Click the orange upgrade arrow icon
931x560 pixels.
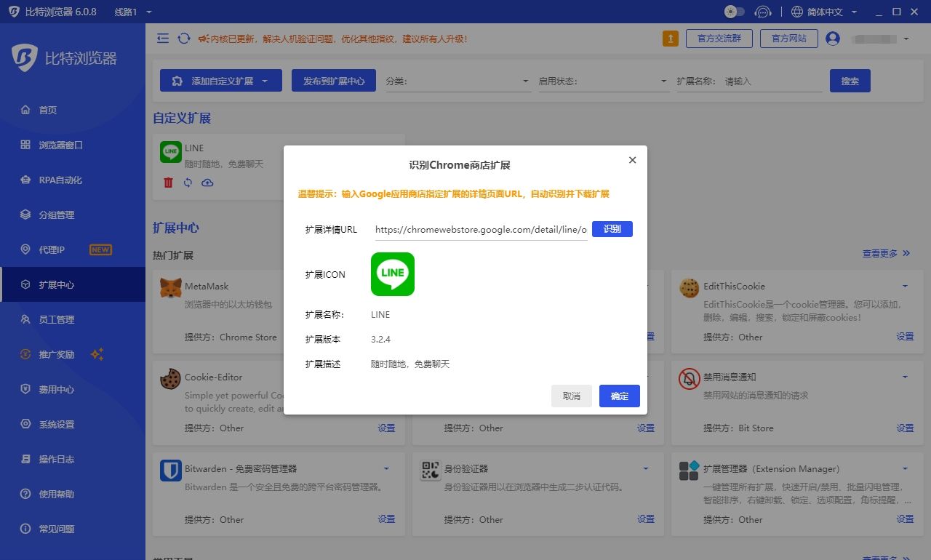pos(671,39)
